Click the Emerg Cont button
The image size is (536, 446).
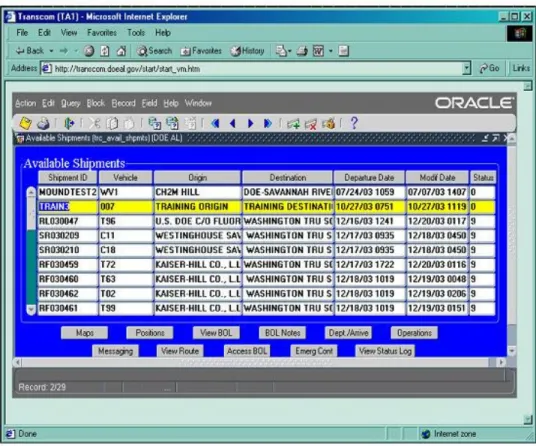314,351
